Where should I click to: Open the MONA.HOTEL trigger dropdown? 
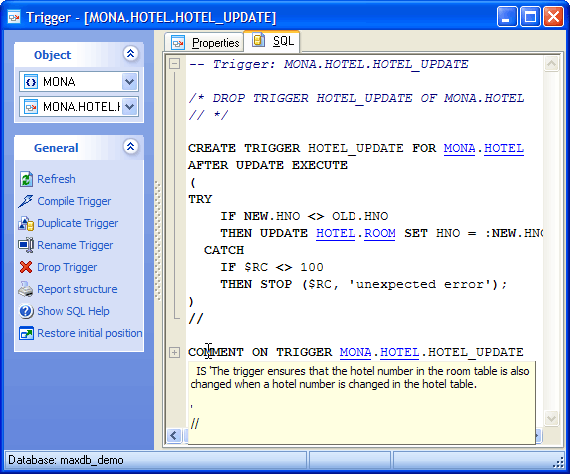(x=129, y=107)
